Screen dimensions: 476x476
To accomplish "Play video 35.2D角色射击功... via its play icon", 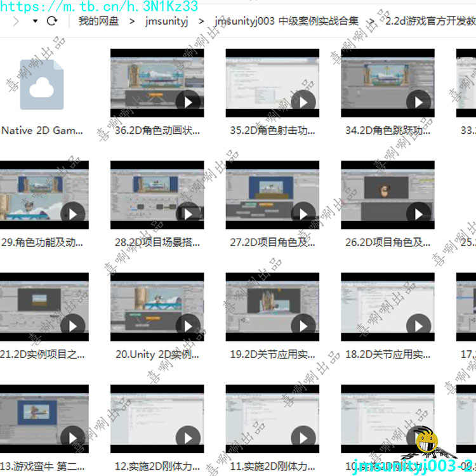I will [x=303, y=102].
